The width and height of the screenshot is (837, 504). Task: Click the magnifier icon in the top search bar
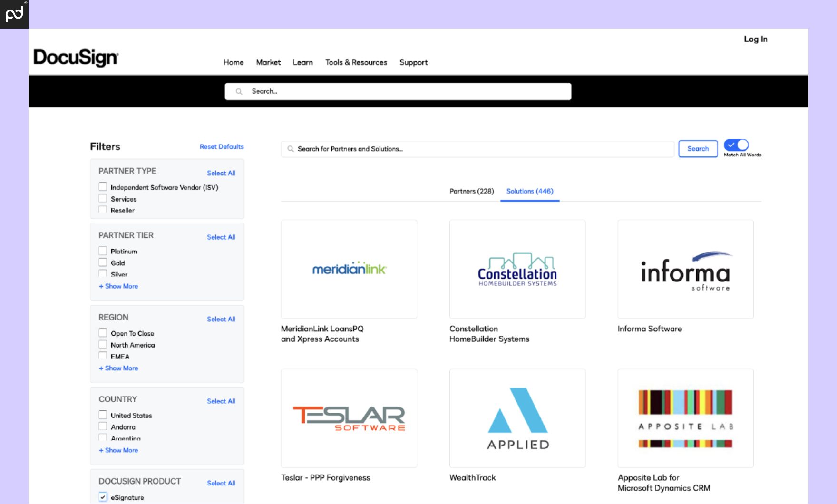(x=239, y=91)
